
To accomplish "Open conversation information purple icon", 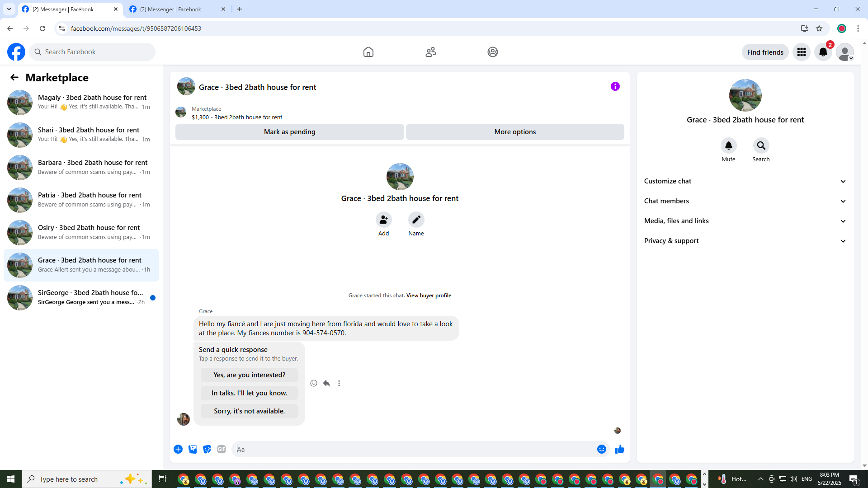I will (615, 86).
